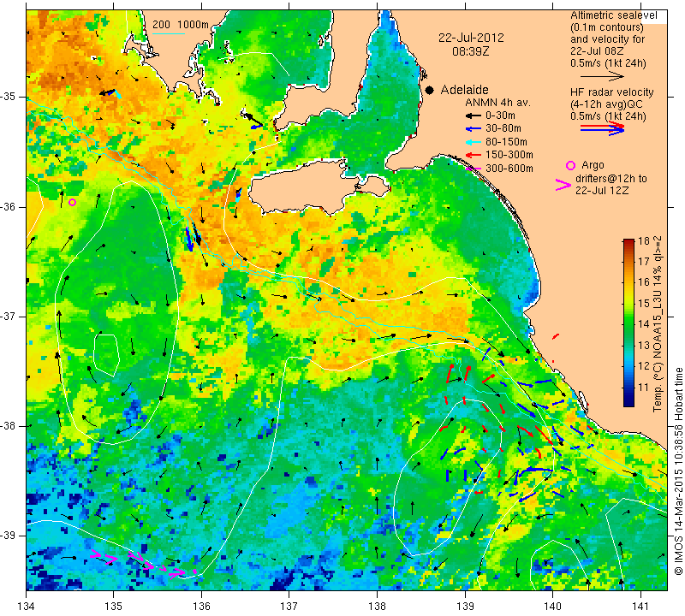Click the green 14 degree colorbar section
Viewport: 685px width, 616px height.
(628, 324)
